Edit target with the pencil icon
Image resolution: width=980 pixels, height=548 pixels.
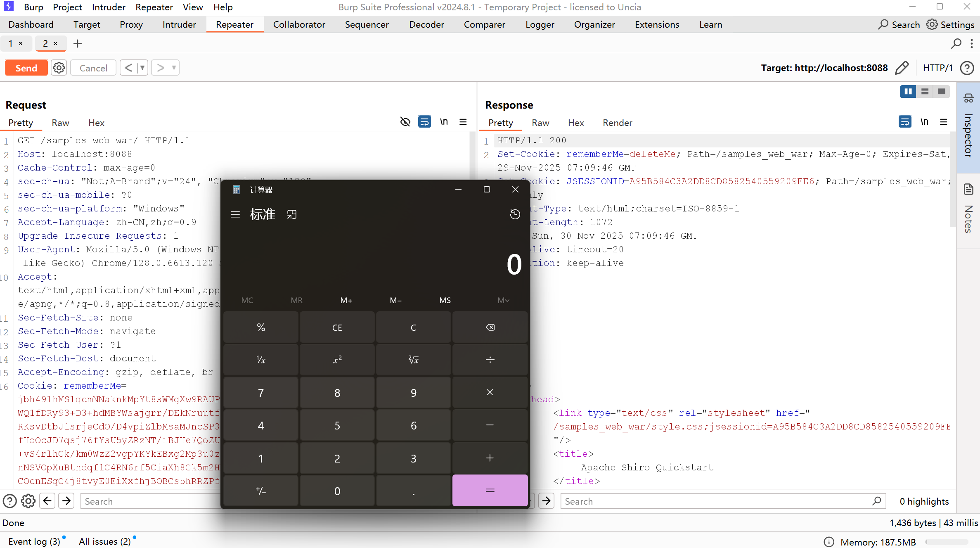(x=902, y=68)
